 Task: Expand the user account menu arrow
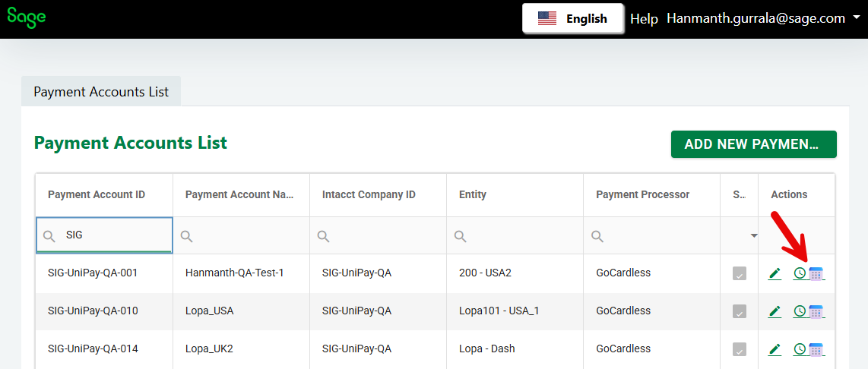(x=855, y=19)
